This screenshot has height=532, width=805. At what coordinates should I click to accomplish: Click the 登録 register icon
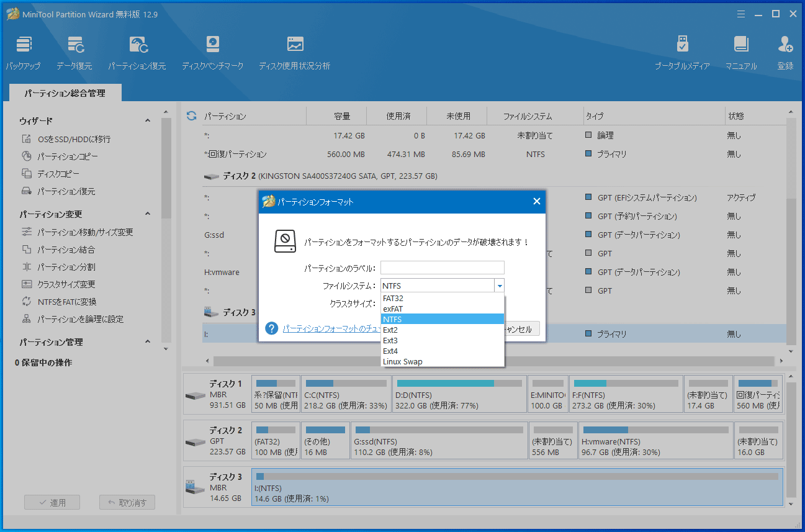(785, 53)
